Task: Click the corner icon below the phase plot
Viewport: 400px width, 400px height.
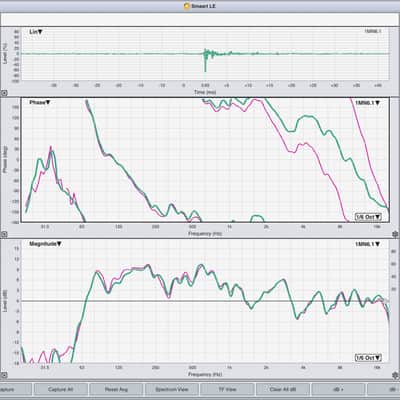Action: coord(4,234)
